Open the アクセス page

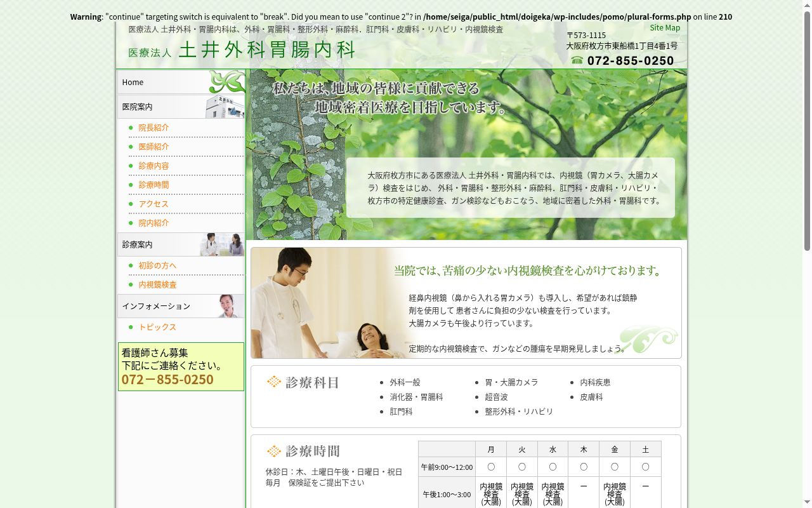point(154,204)
